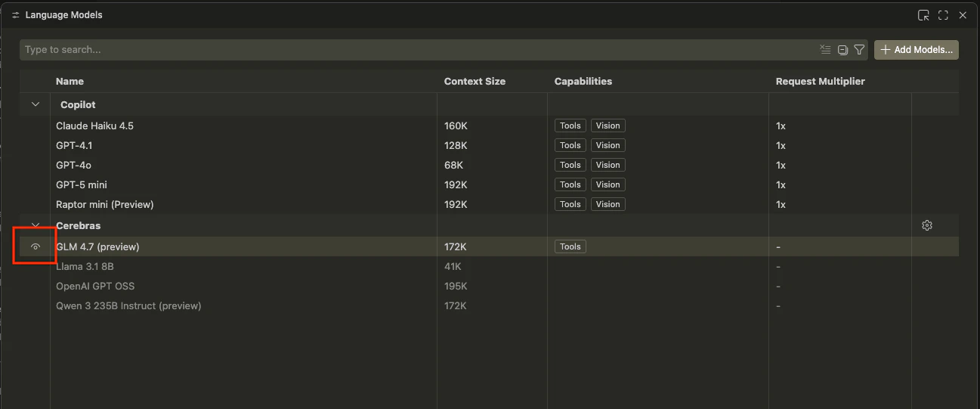Select the Claude Haiku 4.5 model

point(94,125)
